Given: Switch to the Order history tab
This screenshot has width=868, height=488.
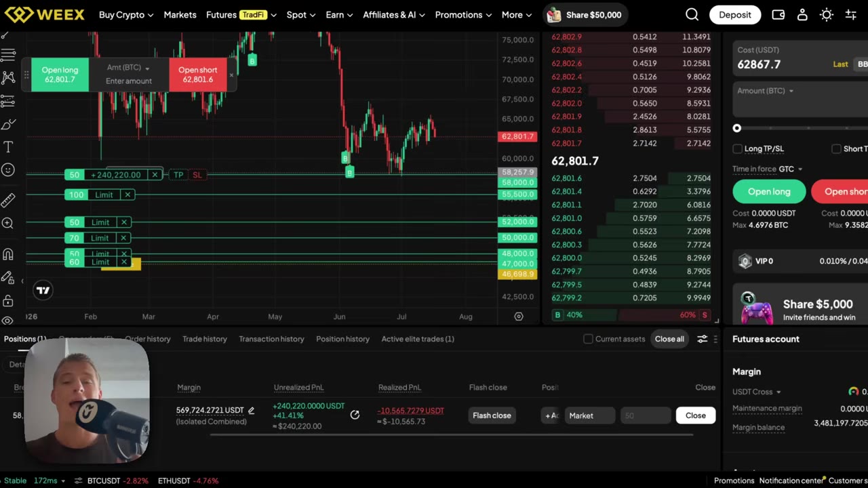Looking at the screenshot, I should pyautogui.click(x=147, y=339).
